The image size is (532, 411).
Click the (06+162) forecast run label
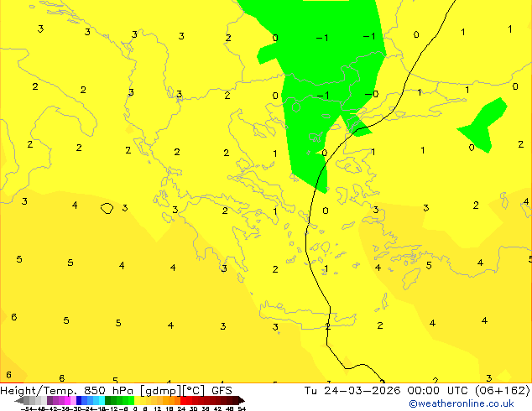(502, 391)
